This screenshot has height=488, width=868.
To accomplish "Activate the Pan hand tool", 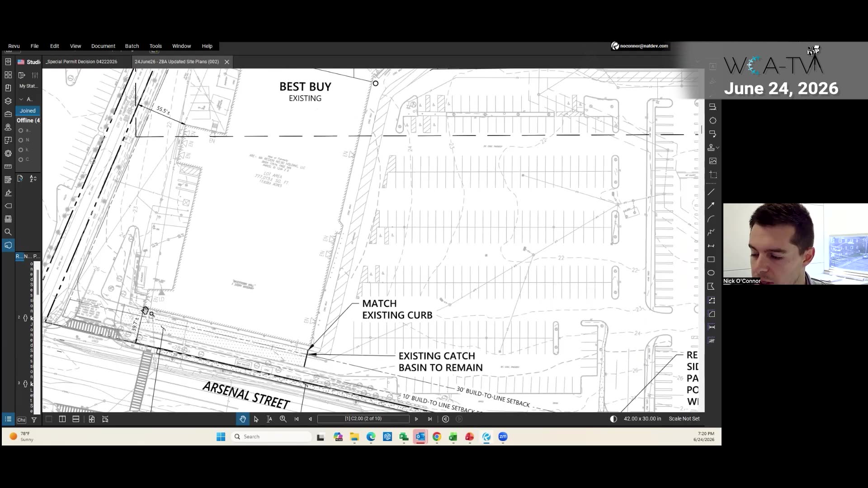I will coord(243,419).
